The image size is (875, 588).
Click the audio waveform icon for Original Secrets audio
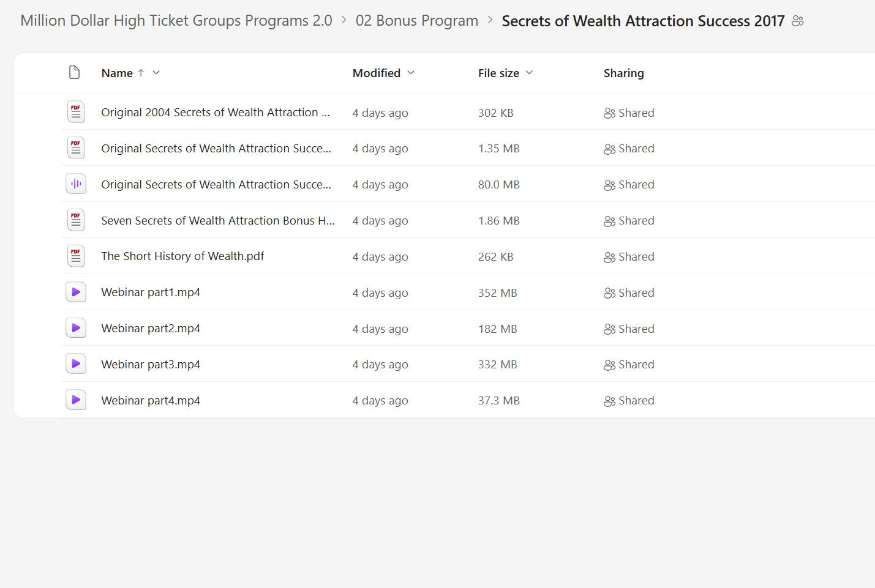(75, 184)
